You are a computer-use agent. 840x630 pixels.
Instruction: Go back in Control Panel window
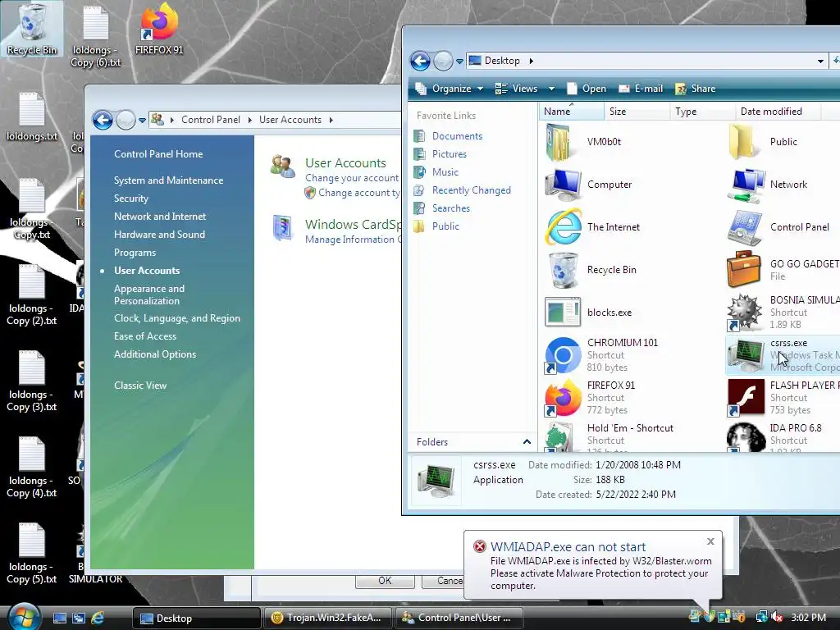click(103, 120)
